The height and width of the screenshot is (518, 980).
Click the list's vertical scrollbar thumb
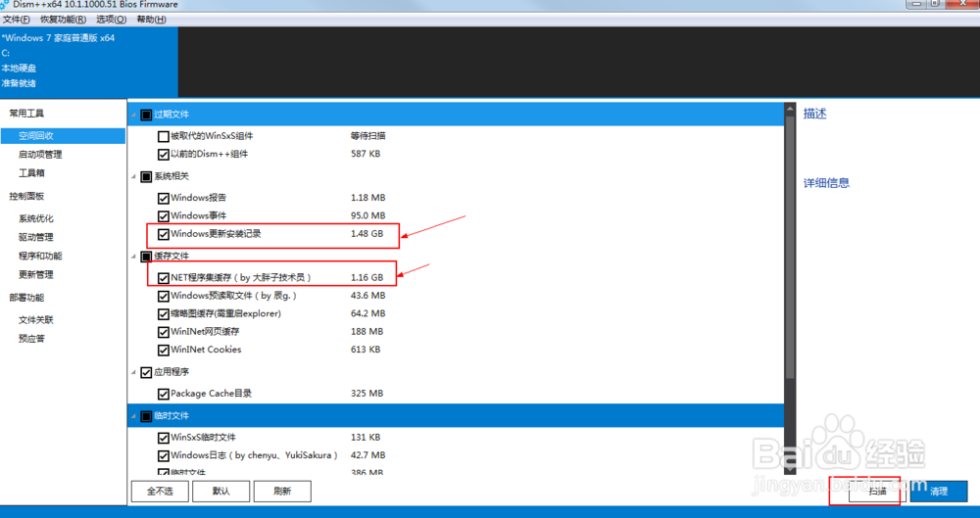(x=790, y=247)
